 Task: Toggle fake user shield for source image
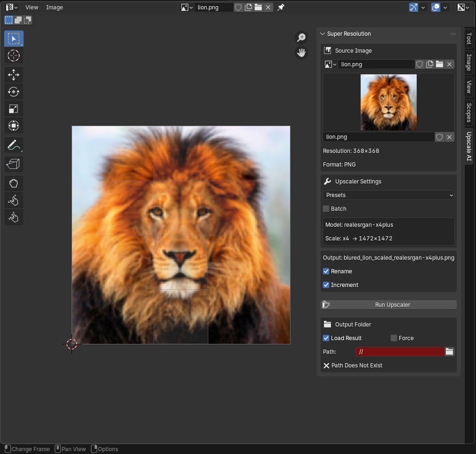(420, 64)
